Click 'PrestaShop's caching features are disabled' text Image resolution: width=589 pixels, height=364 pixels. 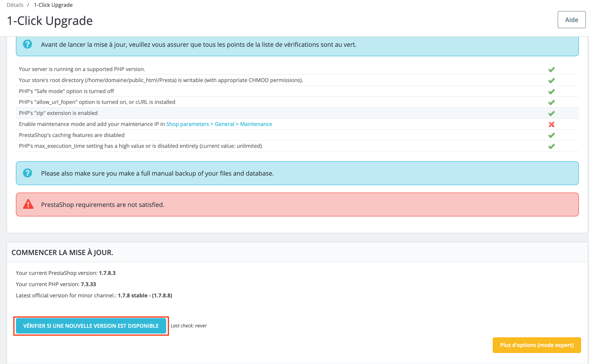72,135
